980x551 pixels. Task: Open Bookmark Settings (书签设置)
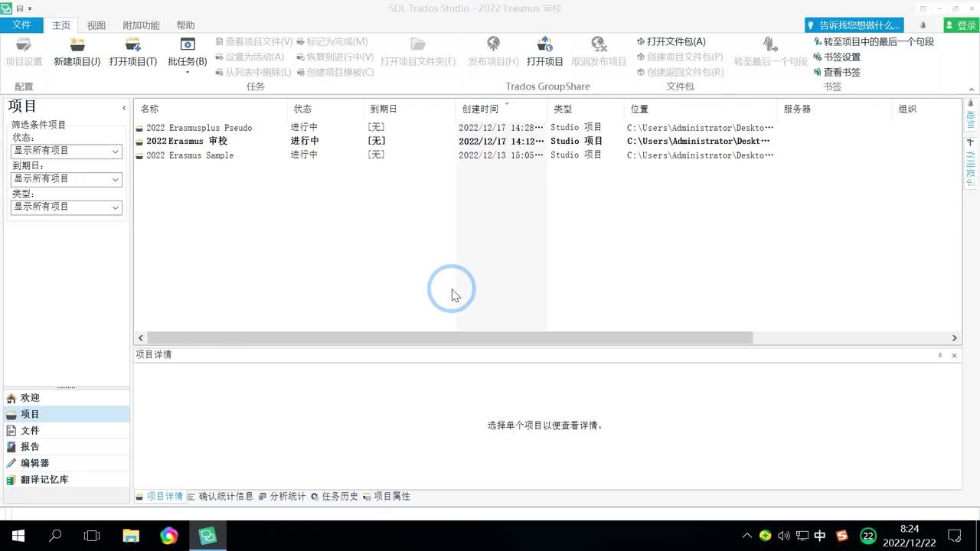(837, 57)
